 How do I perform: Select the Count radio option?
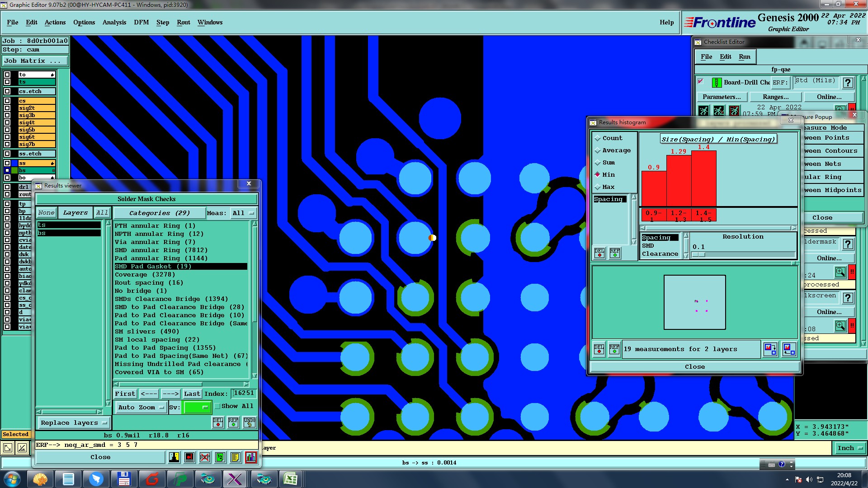(598, 138)
